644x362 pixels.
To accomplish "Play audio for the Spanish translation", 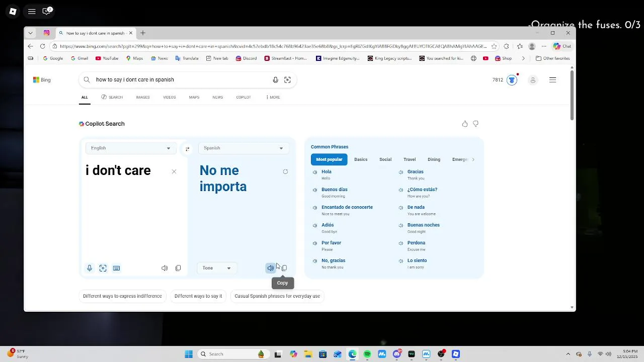I will (271, 268).
